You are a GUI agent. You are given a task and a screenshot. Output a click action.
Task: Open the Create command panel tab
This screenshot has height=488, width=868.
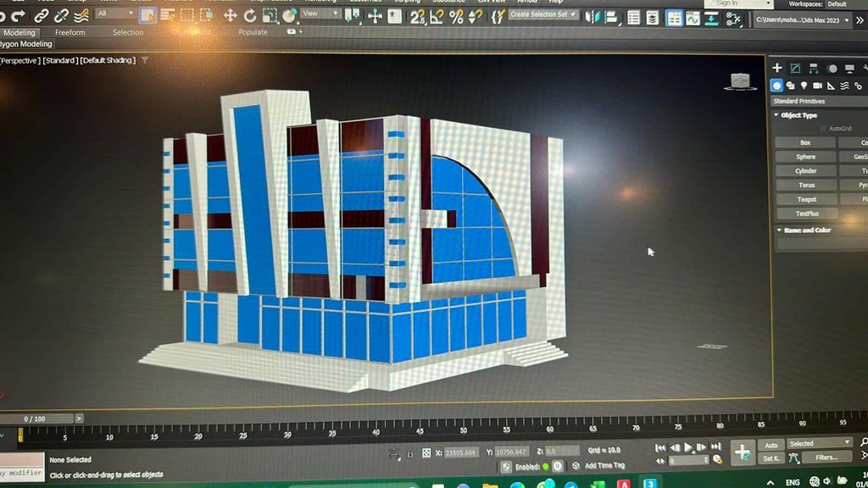coord(777,68)
